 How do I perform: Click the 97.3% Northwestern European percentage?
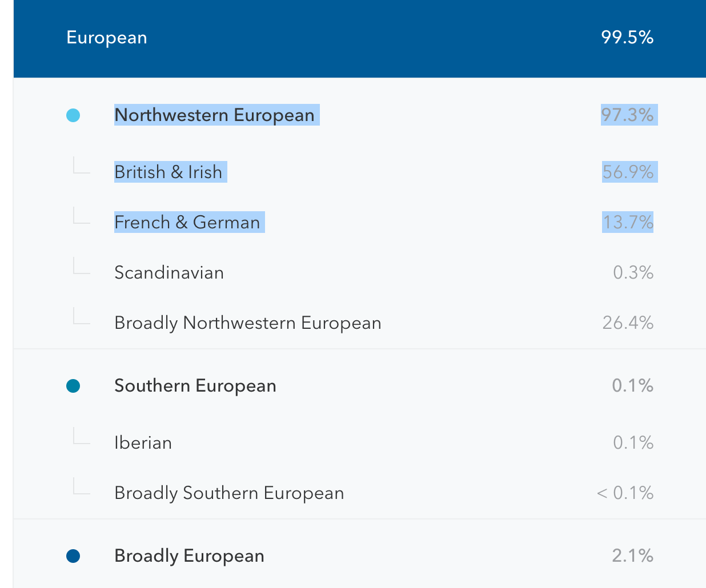[x=627, y=115]
